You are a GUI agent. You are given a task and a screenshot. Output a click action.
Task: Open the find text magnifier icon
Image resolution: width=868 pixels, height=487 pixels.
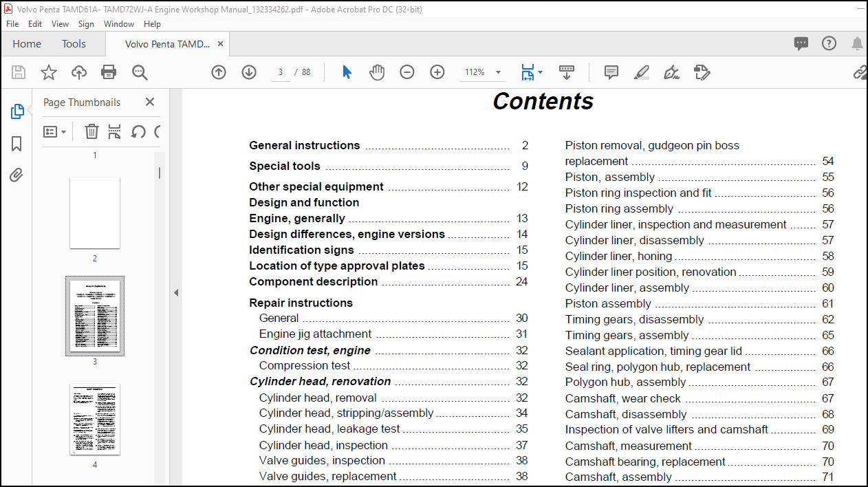(140, 72)
